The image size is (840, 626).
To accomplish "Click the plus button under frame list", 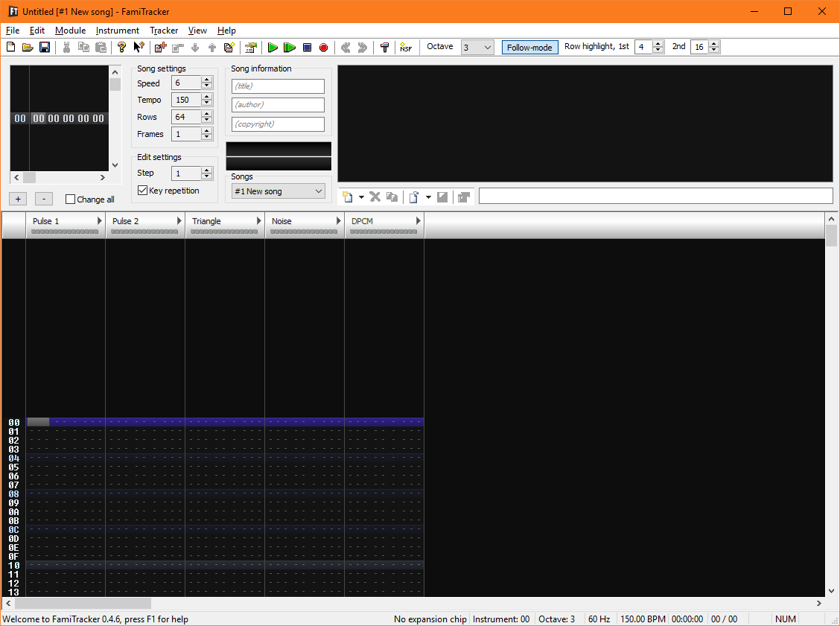I will 19,199.
